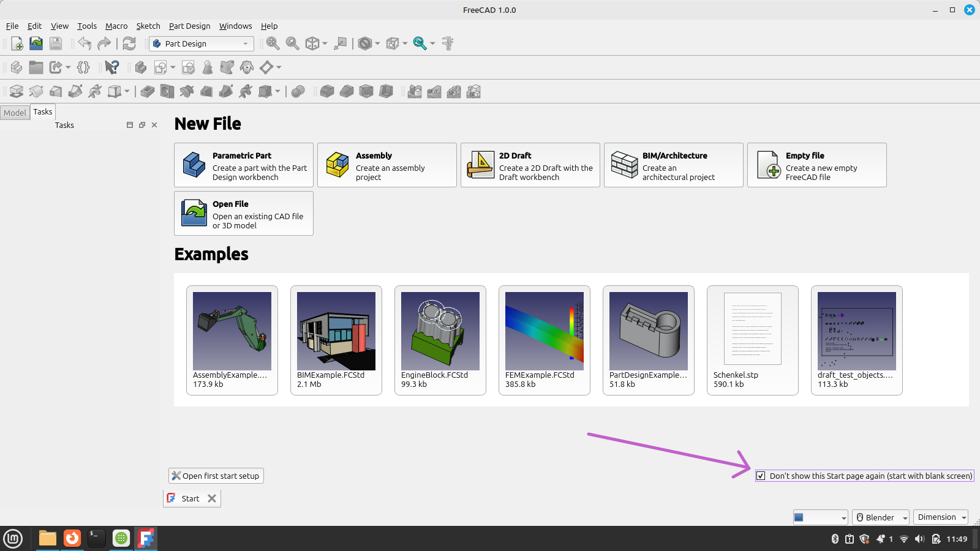Close the Start tab with its X
The image size is (980, 551).
point(212,498)
